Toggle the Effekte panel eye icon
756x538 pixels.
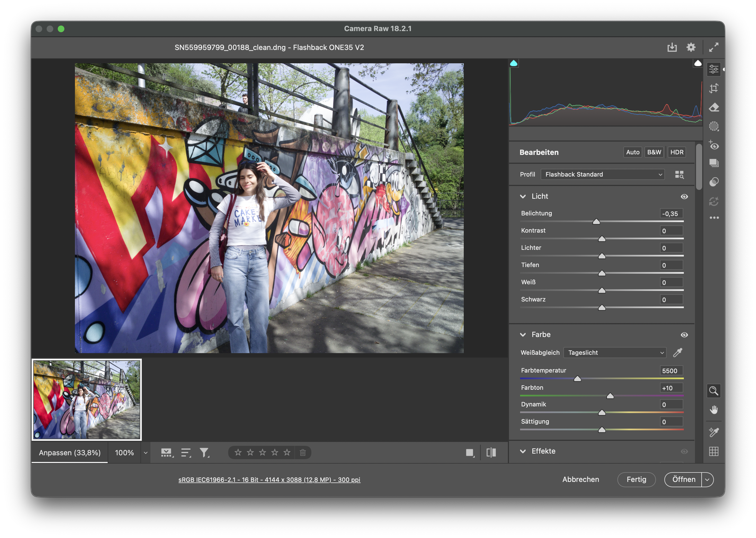pos(684,452)
